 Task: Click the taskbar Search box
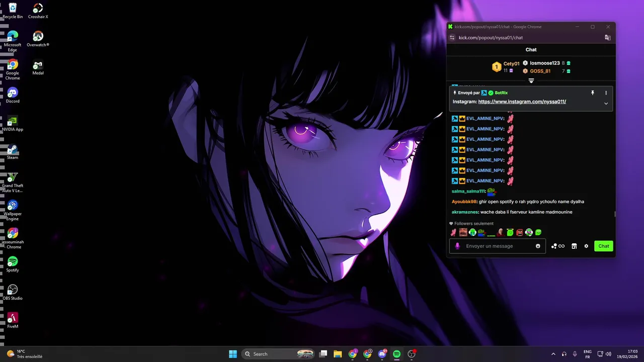coord(279,354)
